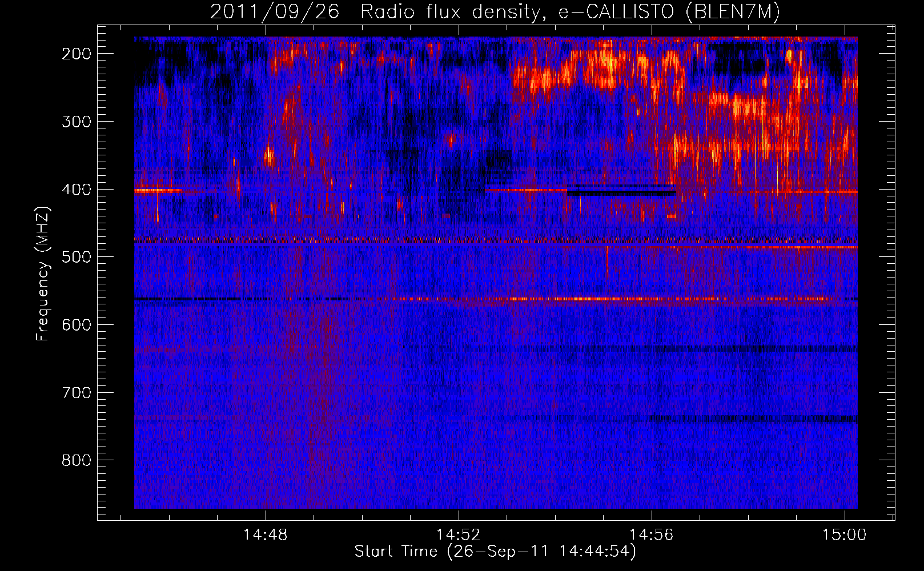Click the 'Start Time (26-Sep-11 14:44:54)' label
The height and width of the screenshot is (571, 924).
495,552
